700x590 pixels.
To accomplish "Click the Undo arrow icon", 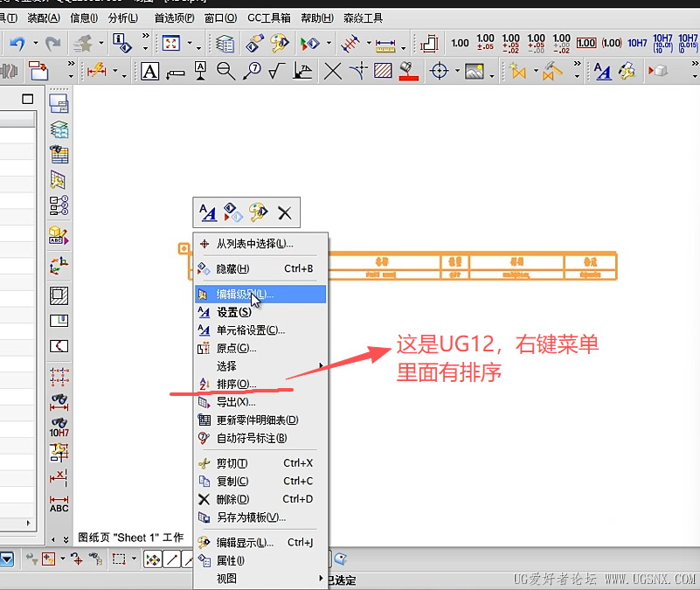I will (x=17, y=44).
